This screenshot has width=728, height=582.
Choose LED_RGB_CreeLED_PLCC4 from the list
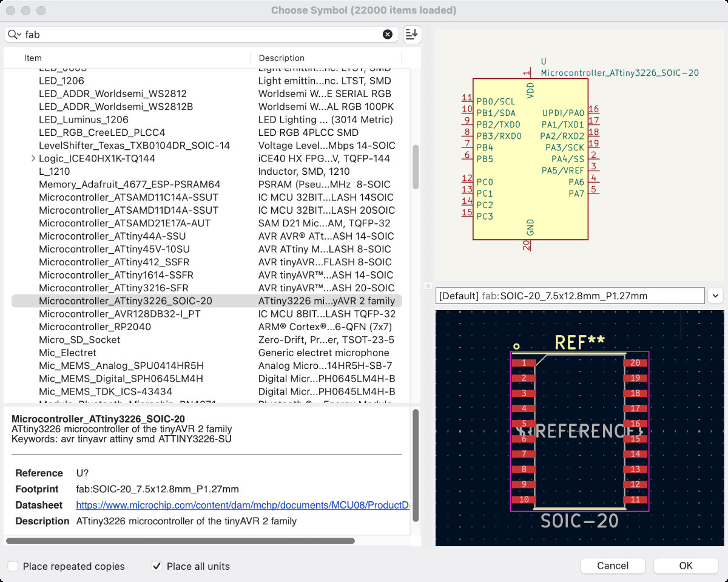102,132
